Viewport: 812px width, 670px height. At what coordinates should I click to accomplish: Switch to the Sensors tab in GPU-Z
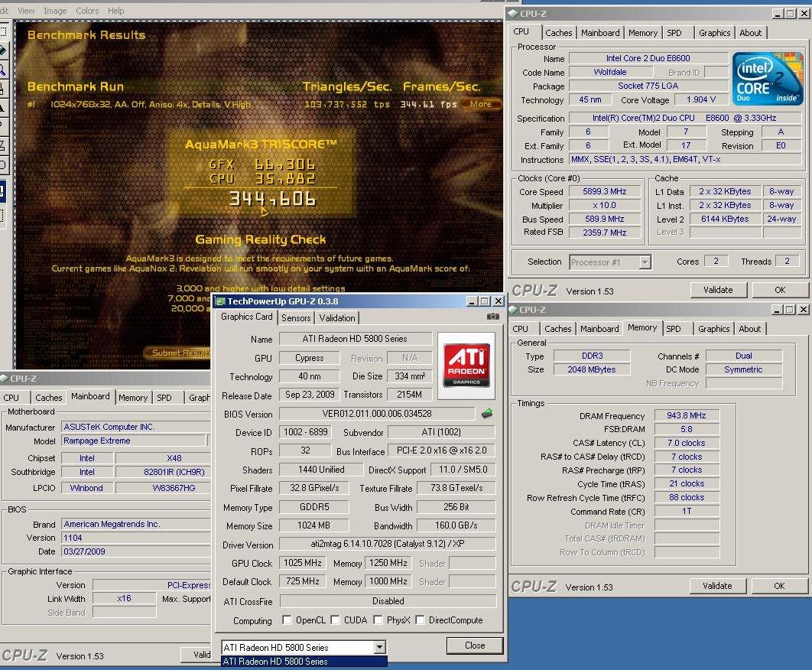coord(296,318)
